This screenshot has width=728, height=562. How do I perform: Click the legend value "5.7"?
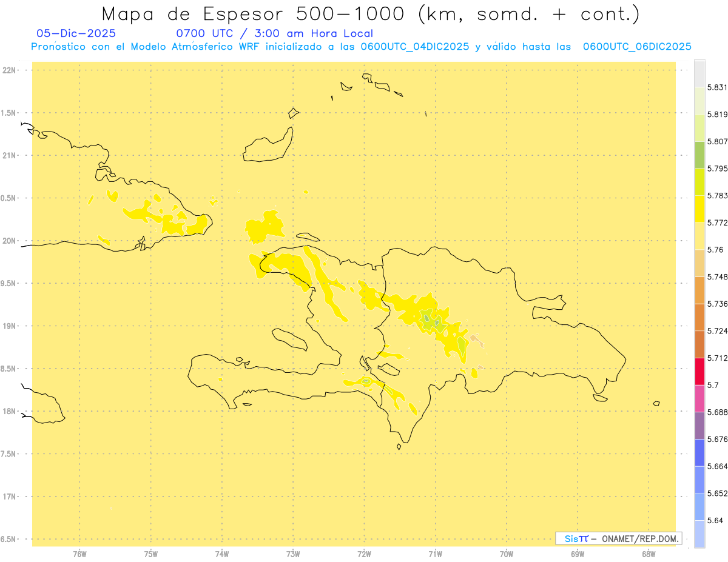[x=713, y=385]
